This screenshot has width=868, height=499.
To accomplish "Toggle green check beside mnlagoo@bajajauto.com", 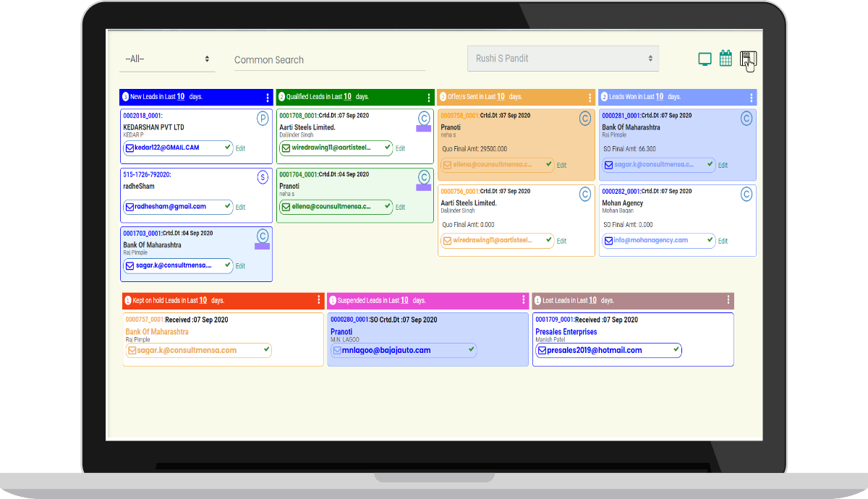I will 470,349.
